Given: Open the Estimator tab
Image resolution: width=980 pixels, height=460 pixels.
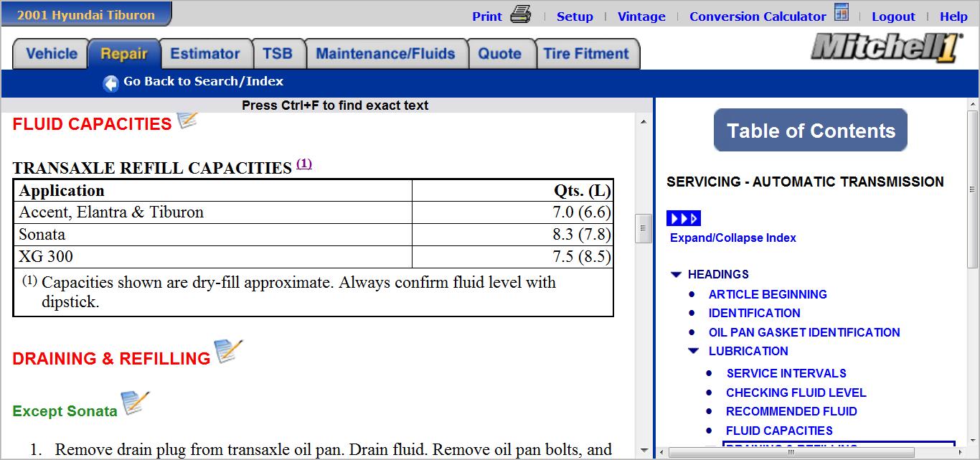Looking at the screenshot, I should [205, 54].
